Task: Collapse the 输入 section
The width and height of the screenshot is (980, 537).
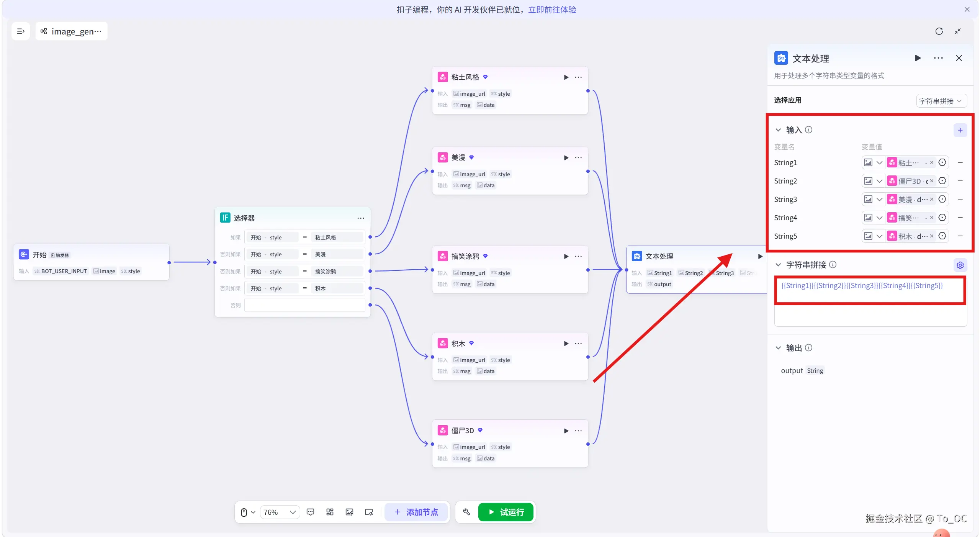Action: (778, 130)
